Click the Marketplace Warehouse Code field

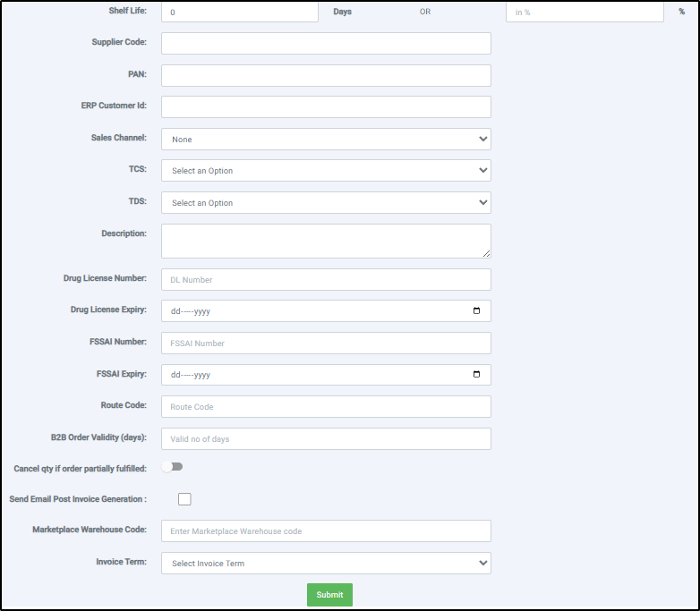point(326,531)
